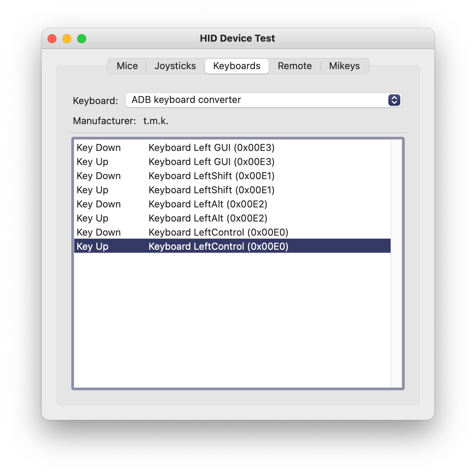Open the Joysticks tab

point(175,66)
